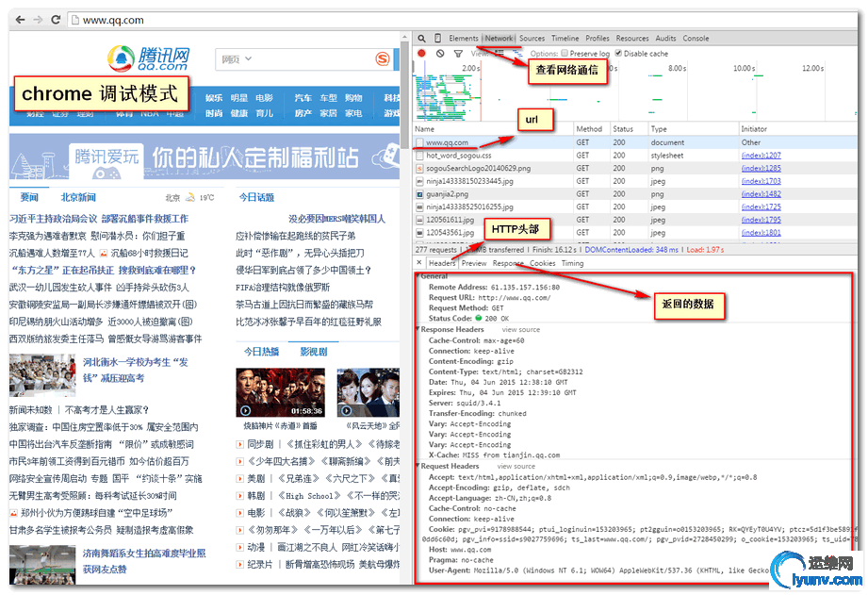Open the Resources tab
Viewport: 868px width, 595px height.
632,39
